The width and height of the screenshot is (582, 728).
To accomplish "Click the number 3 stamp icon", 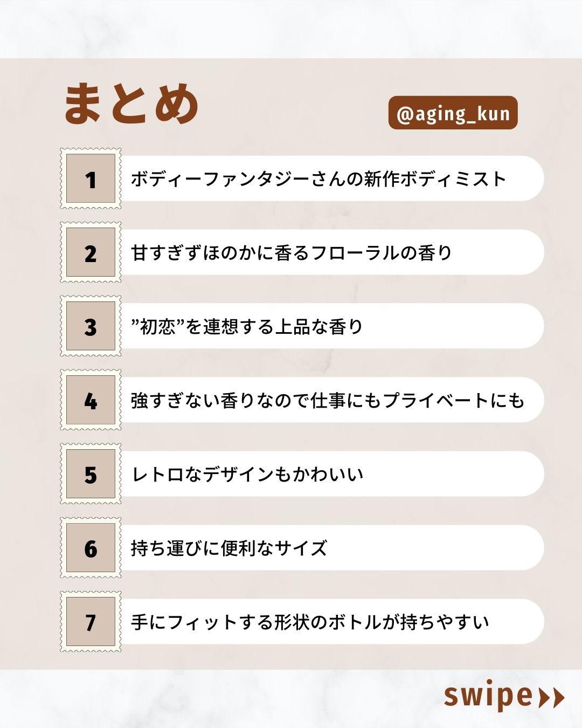I will 91,326.
